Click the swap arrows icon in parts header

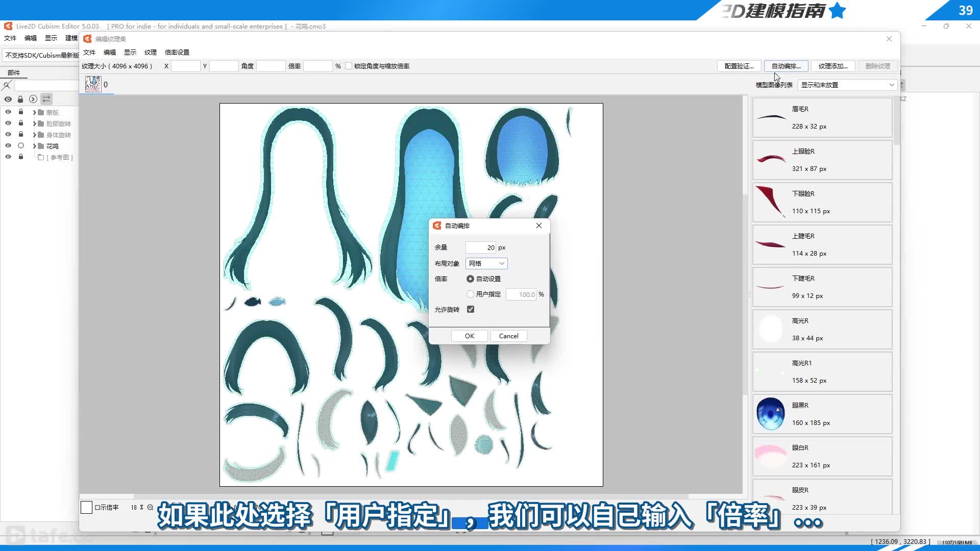(x=46, y=99)
